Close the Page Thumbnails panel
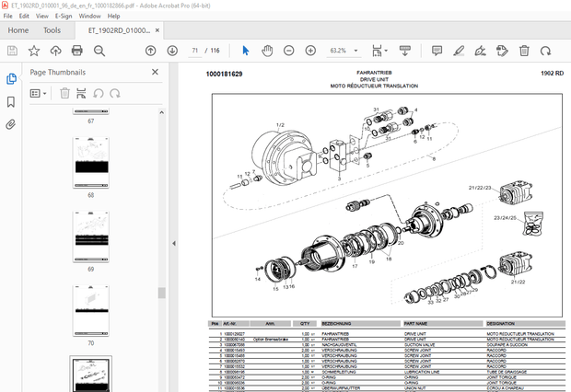 [154, 72]
